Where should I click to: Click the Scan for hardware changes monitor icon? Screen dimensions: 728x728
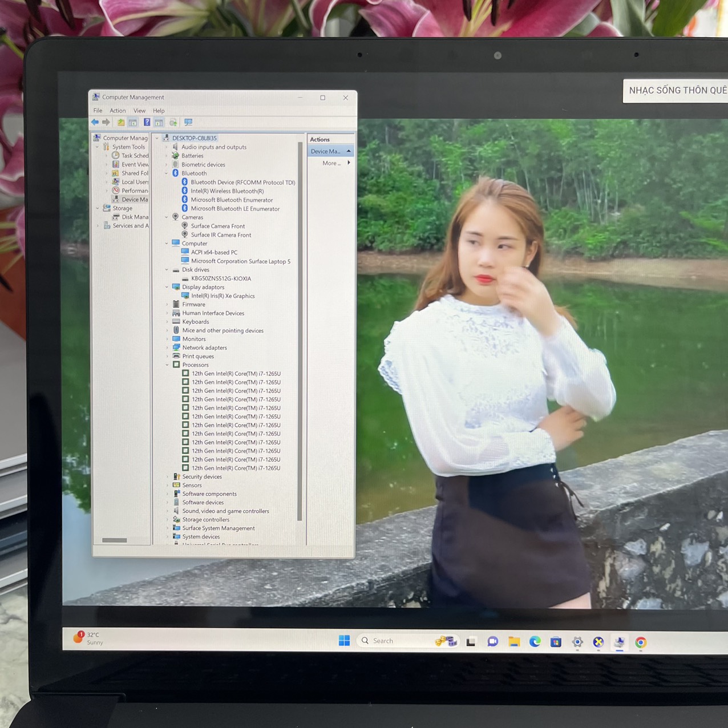point(188,122)
